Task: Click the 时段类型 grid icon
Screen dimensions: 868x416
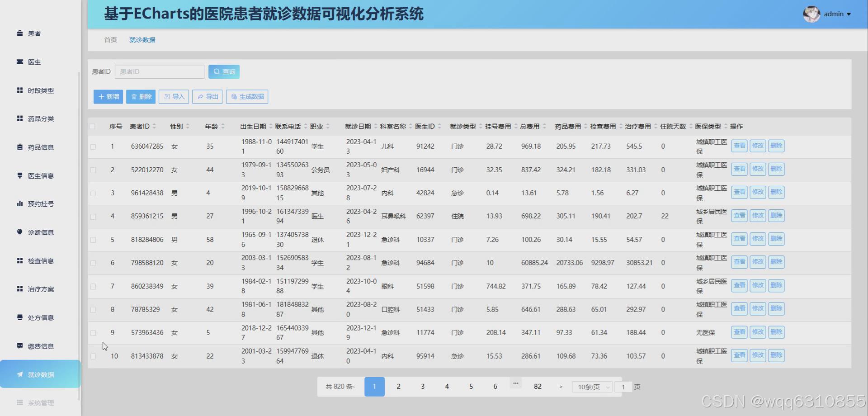Action: 20,90
